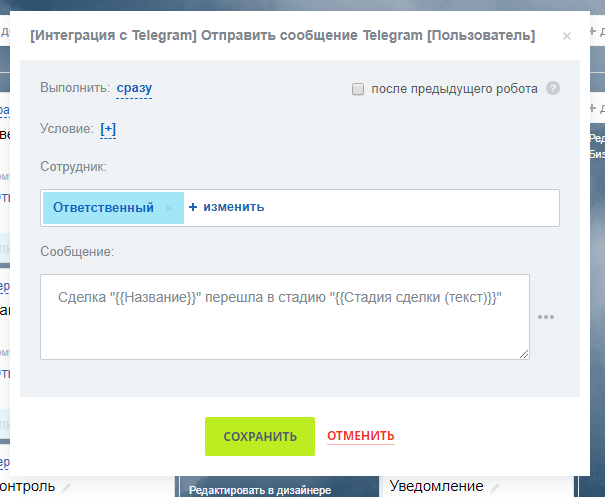Click the 'после предыдущего робота' label text
This screenshot has width=605, height=497.
click(x=454, y=89)
